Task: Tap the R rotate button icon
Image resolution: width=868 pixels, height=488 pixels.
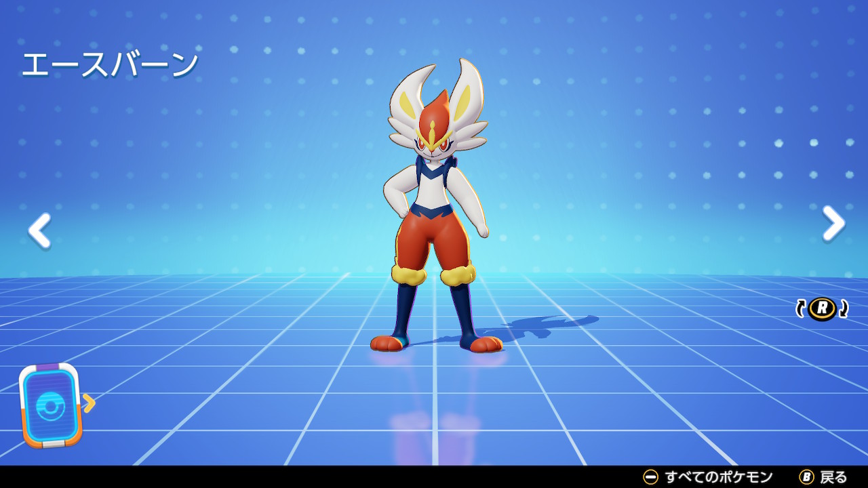Action: click(x=822, y=308)
